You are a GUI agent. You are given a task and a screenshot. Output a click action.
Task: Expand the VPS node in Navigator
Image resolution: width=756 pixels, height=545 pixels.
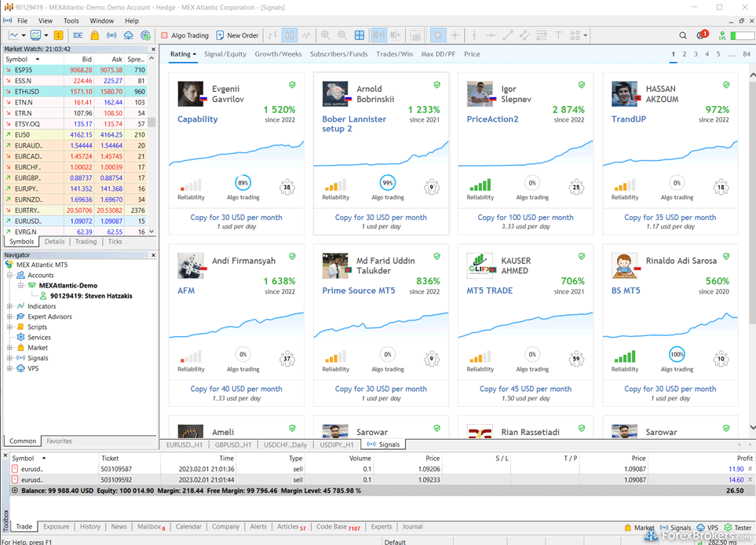pos(9,368)
